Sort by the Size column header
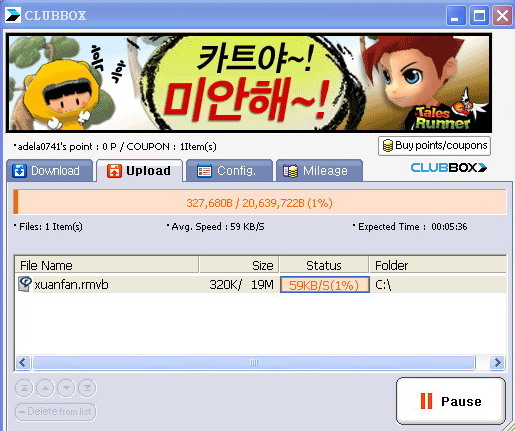 coord(239,265)
